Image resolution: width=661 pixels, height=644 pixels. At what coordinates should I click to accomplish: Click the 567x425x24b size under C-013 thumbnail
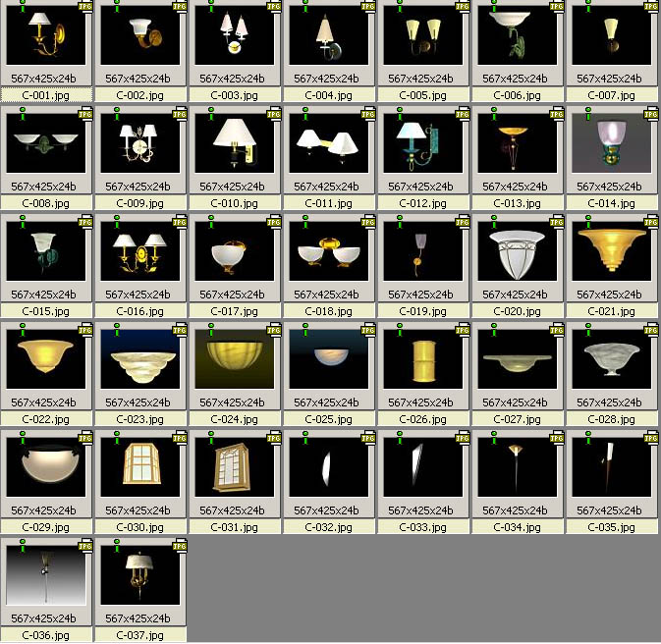(515, 187)
